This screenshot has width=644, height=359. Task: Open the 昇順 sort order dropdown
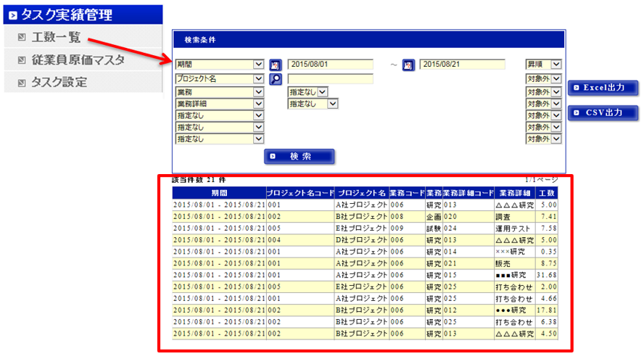click(x=543, y=65)
